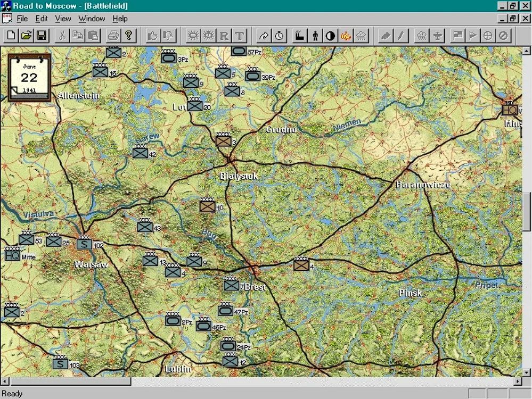Click the greyed rain cloud icon near airplane
The height and width of the screenshot is (399, 532).
point(422,36)
